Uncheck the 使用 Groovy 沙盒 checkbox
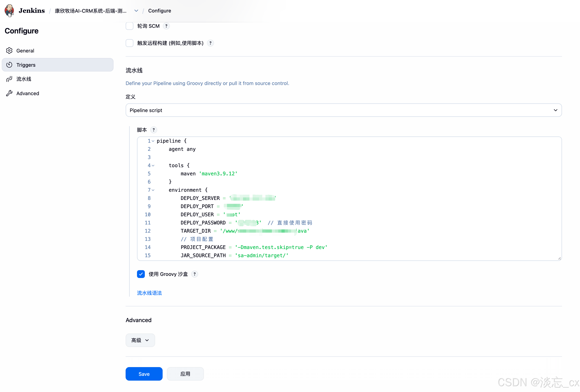The height and width of the screenshot is (392, 580). click(141, 274)
